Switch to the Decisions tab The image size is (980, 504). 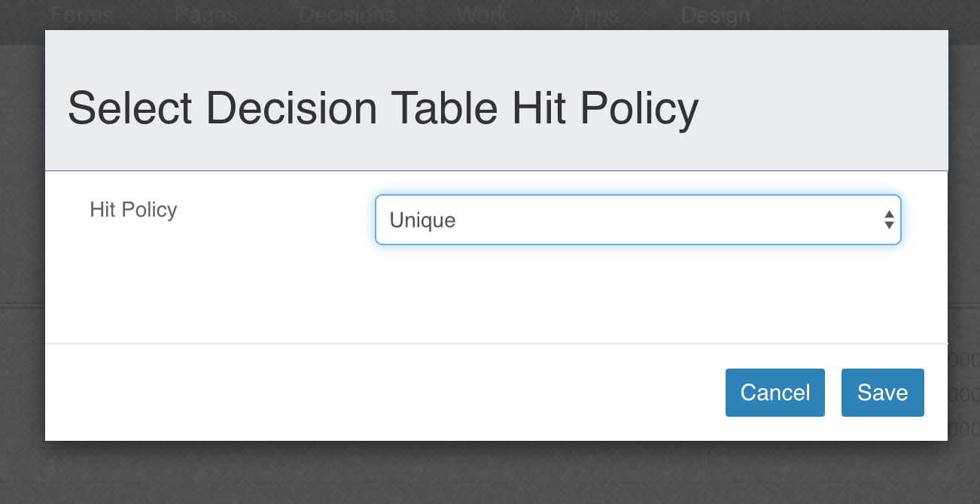tap(348, 14)
